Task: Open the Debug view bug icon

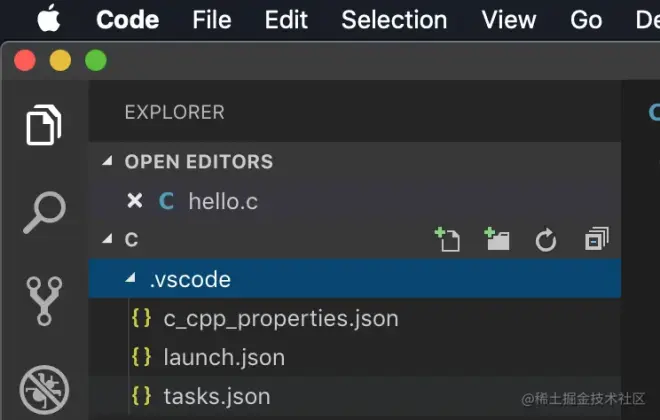Action: (x=44, y=390)
